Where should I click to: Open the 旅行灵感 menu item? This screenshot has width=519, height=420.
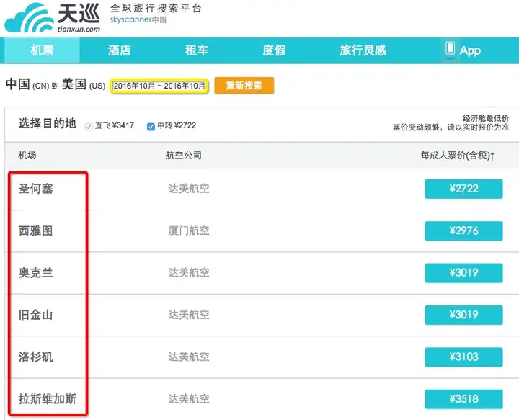point(363,50)
